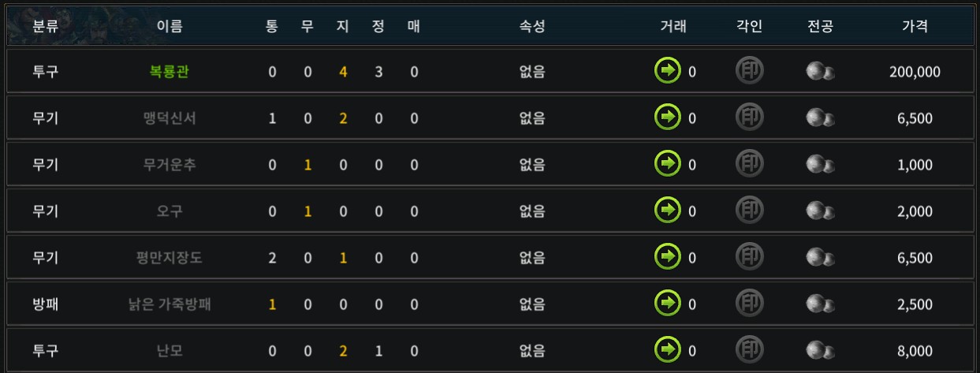Image resolution: width=980 pixels, height=373 pixels.
Task: Click the engraving seal icon for 난모
Action: click(749, 351)
